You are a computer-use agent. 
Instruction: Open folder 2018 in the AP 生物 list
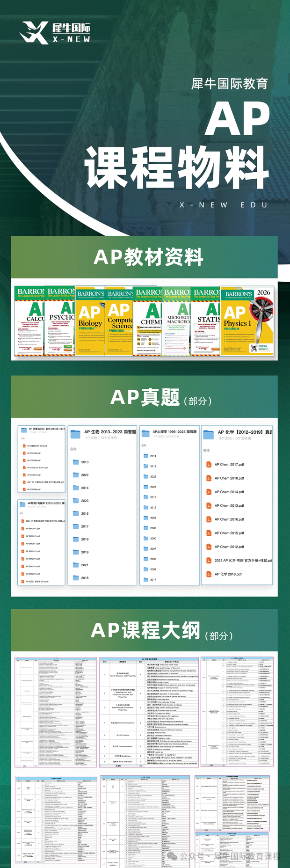click(x=81, y=552)
